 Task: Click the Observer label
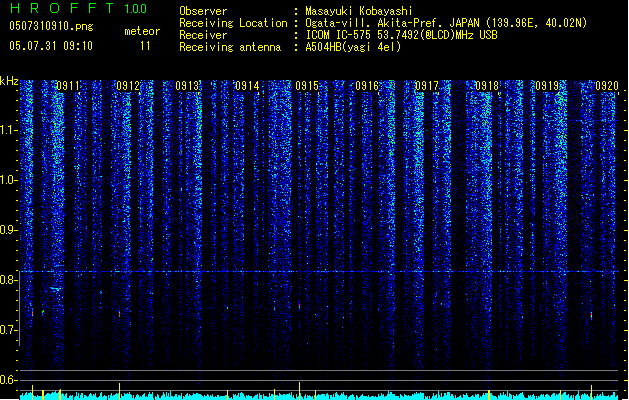coord(203,11)
